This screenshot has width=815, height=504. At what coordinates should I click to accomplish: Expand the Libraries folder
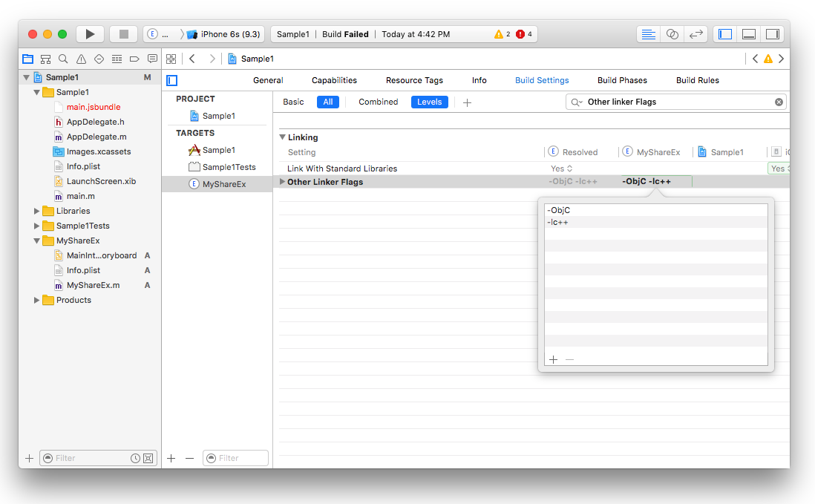point(36,211)
